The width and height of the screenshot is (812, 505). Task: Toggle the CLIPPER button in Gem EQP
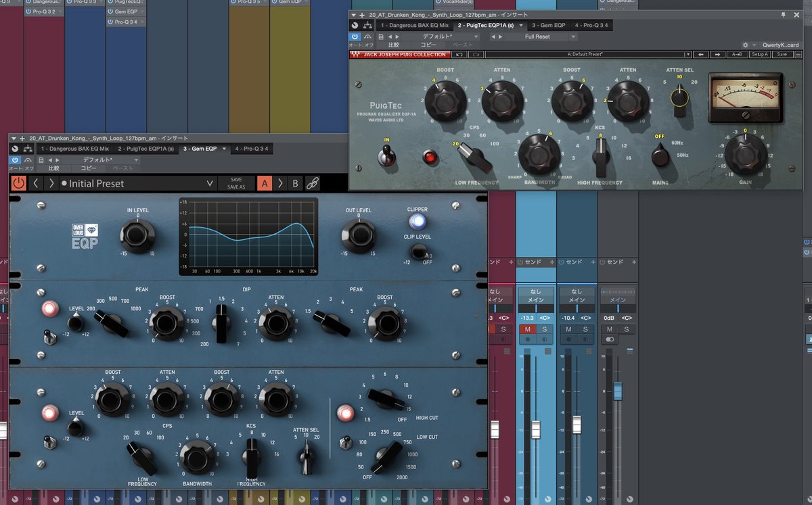click(x=418, y=221)
